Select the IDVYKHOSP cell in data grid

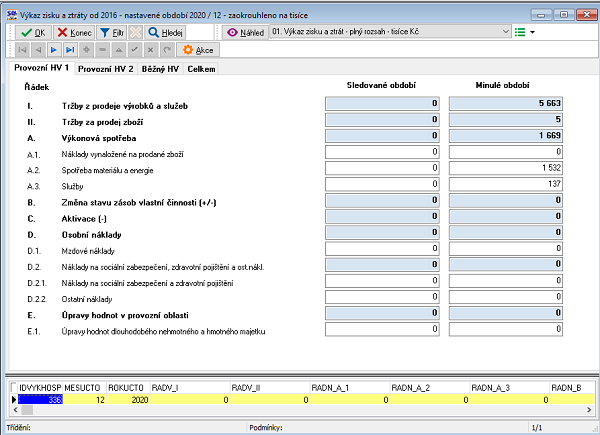(42, 398)
